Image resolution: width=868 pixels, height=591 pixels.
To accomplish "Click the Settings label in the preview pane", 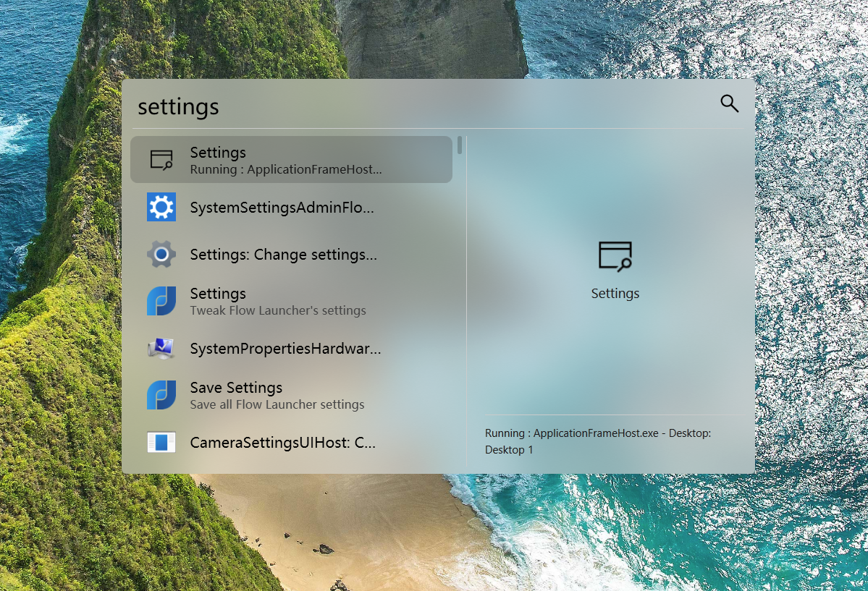I will 615,293.
